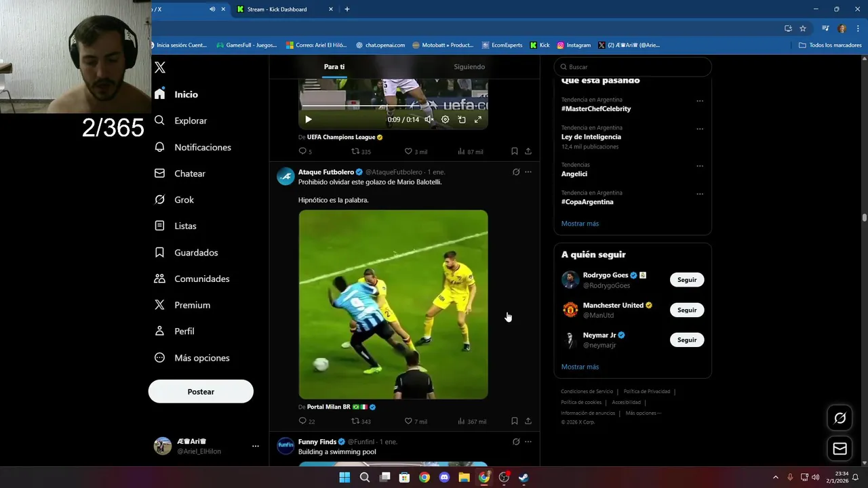Open the #CopaArgentina trend options
This screenshot has height=488, width=868.
tap(700, 194)
